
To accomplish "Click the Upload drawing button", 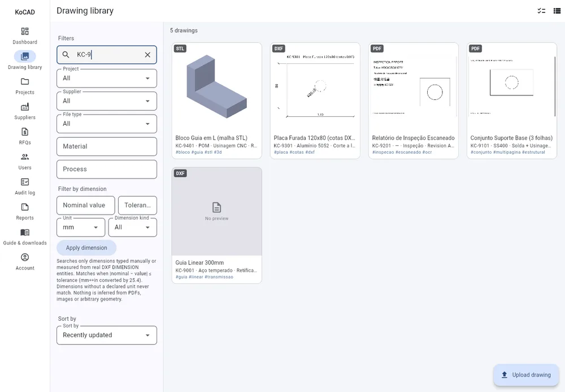I will 526,374.
